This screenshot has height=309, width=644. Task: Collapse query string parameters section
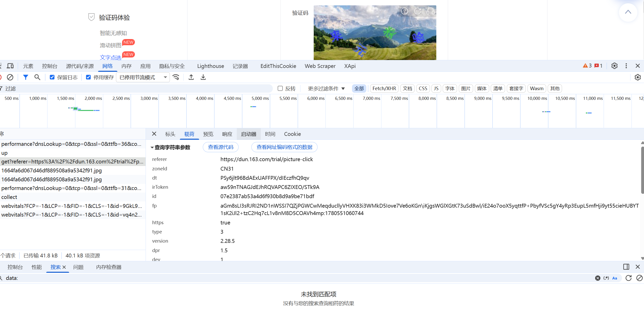point(171,147)
